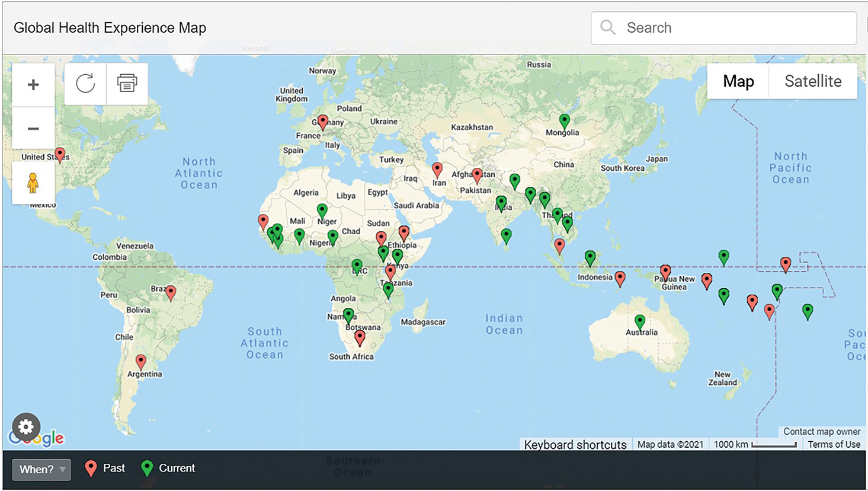The image size is (868, 491).
Task: Open the Terms of Use link
Action: pyautogui.click(x=834, y=444)
